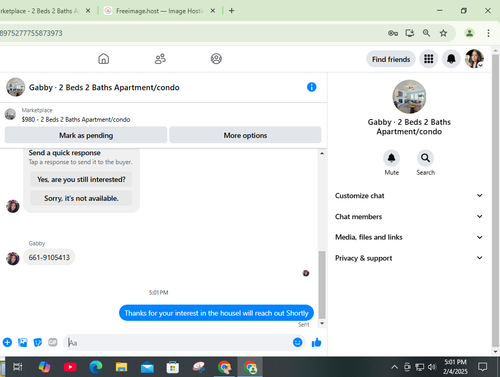Expand the Customize chat section
The width and height of the screenshot is (500, 377).
[x=409, y=196]
